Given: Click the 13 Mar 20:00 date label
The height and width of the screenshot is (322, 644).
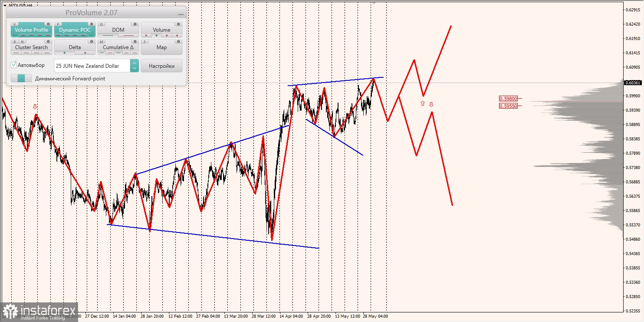Looking at the screenshot, I should [236, 316].
